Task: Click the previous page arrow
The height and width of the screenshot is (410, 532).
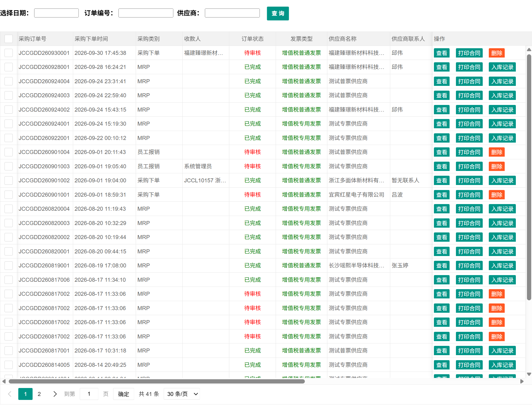Action: coord(10,394)
